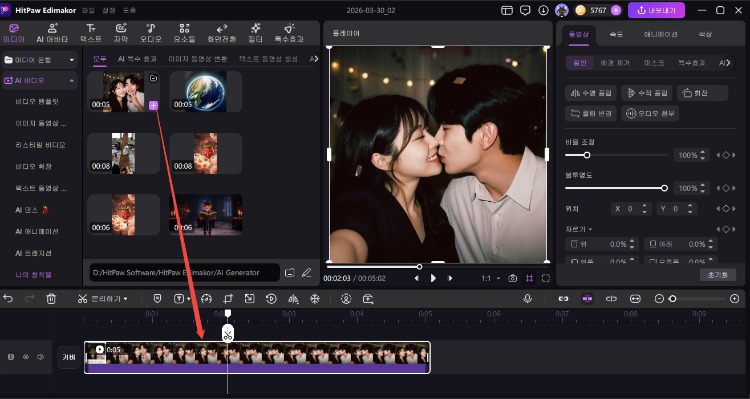Switch to the 색상 color tab

(x=705, y=34)
